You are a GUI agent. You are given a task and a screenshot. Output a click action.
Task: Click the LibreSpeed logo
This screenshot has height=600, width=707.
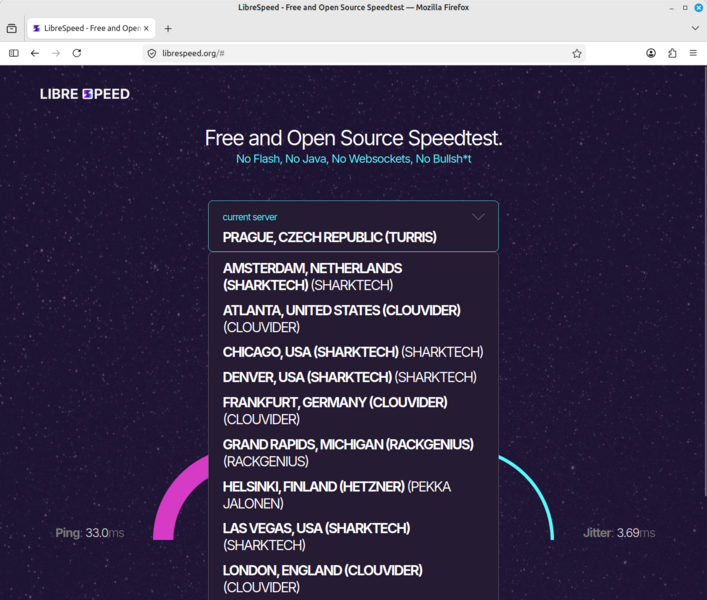pos(85,94)
